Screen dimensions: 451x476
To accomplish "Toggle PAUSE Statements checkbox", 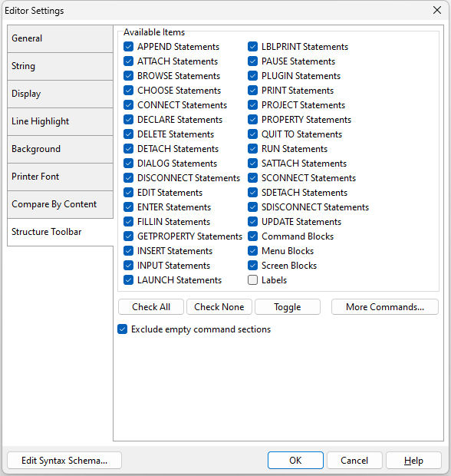I will (252, 61).
